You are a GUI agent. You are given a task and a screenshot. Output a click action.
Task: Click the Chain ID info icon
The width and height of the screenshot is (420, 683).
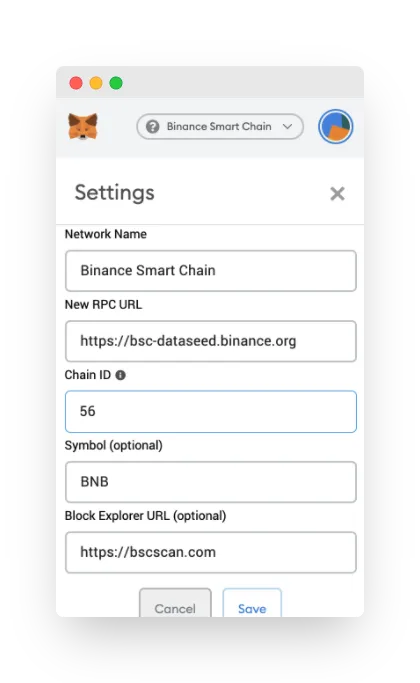[x=121, y=375]
